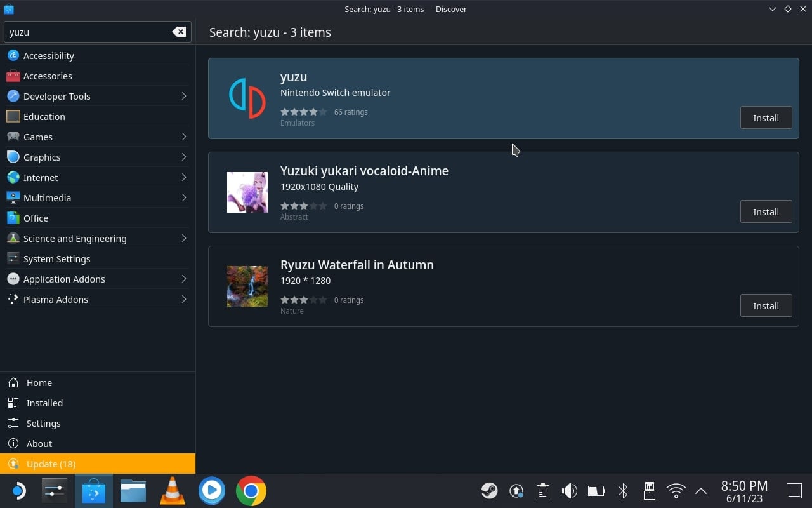
Task: Open Steam from the system tray
Action: coord(489,490)
